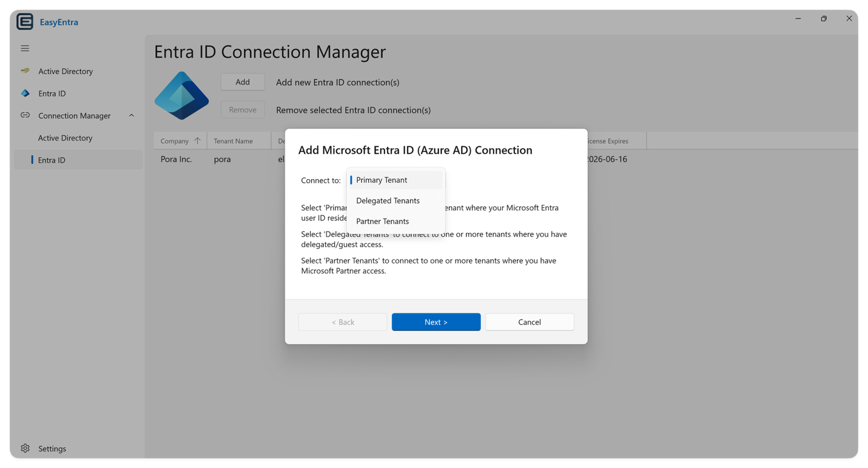This screenshot has width=868, height=468.
Task: Click 'Remove selected Entra ID connection(s)' text
Action: (x=353, y=110)
